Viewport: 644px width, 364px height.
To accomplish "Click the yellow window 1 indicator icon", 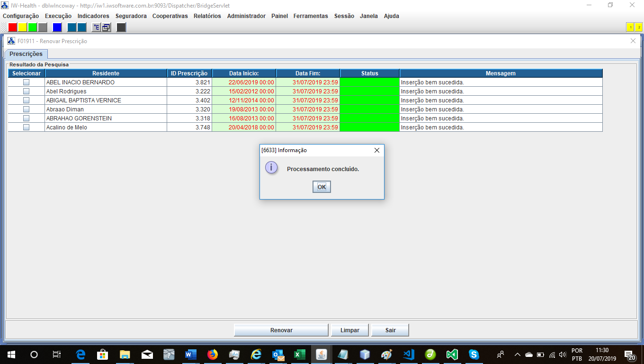I will 630,27.
